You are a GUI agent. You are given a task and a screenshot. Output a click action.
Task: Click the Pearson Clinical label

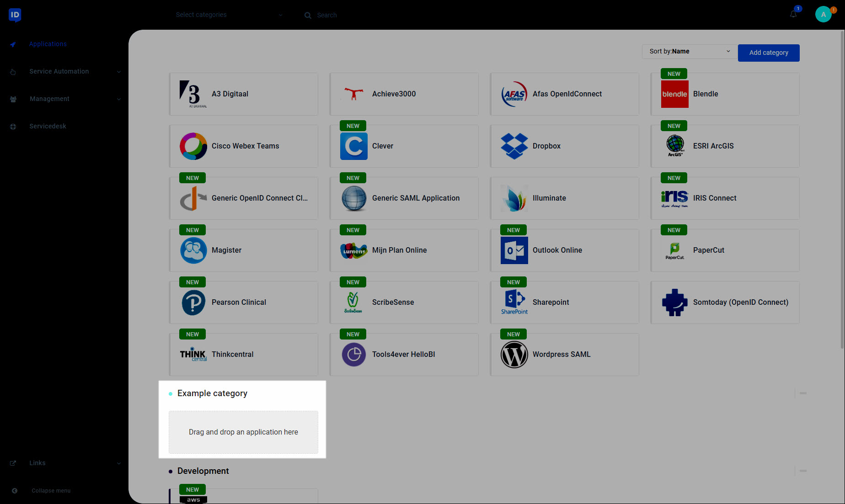[x=239, y=302]
